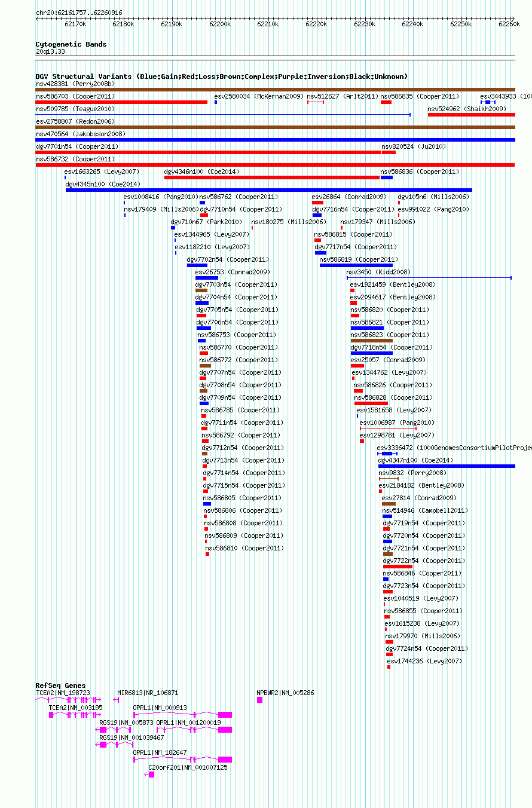
Task: Click dgv7702n54 (Cooper2011) label
Action: [x=228, y=259]
